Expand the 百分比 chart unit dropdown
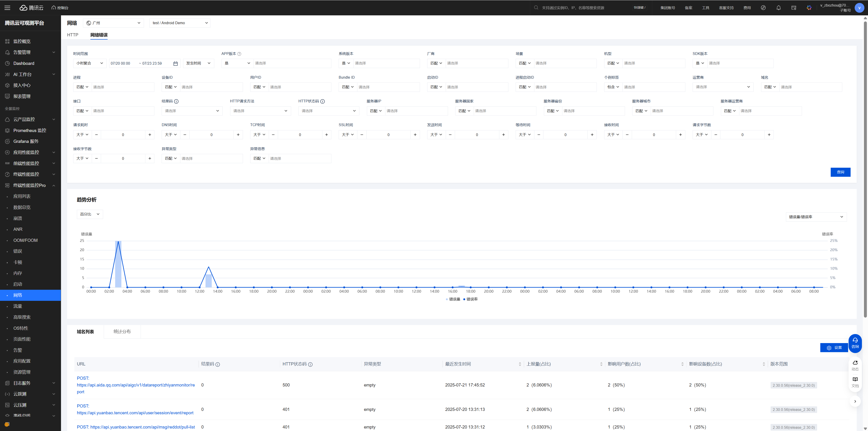The width and height of the screenshot is (868, 431). coord(90,214)
